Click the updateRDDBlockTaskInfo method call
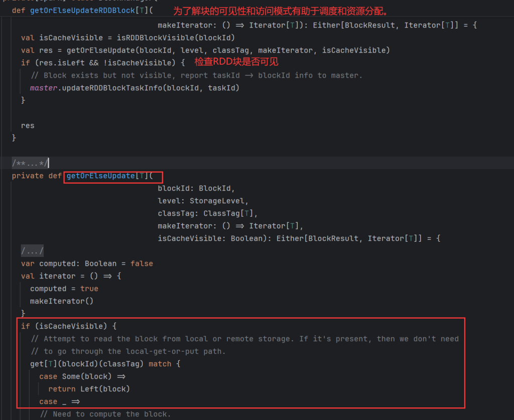 [115, 88]
